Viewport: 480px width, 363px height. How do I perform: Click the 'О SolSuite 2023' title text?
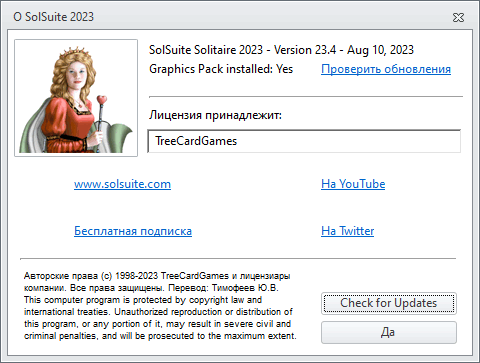tap(54, 17)
